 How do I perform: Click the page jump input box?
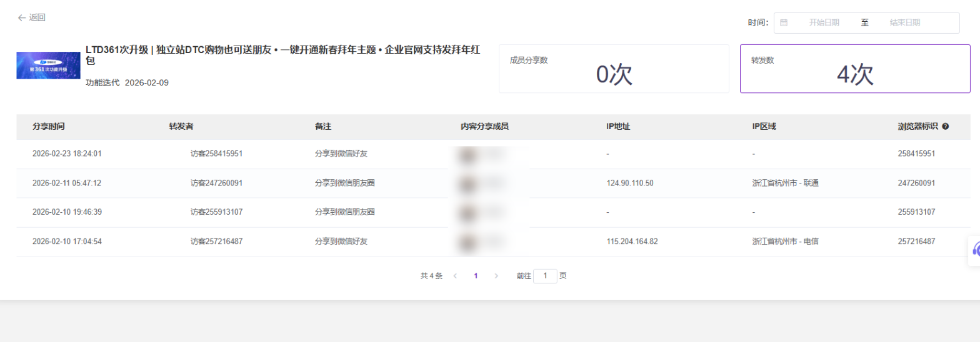[x=545, y=275]
